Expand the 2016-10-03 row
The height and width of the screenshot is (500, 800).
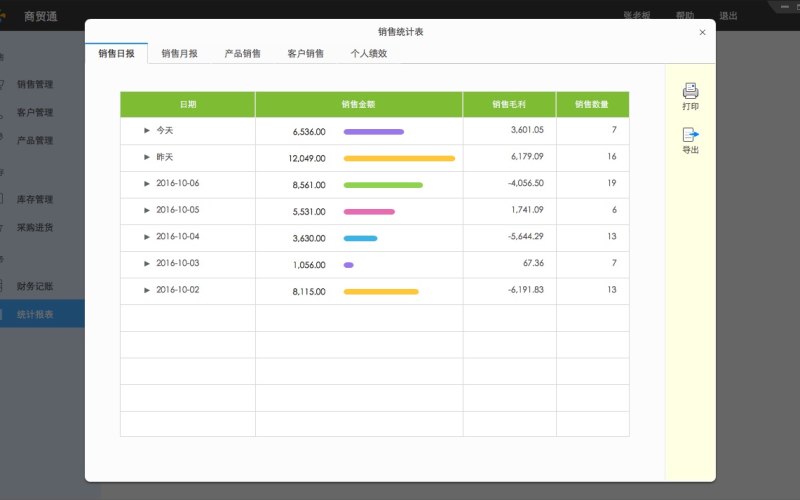pos(147,263)
